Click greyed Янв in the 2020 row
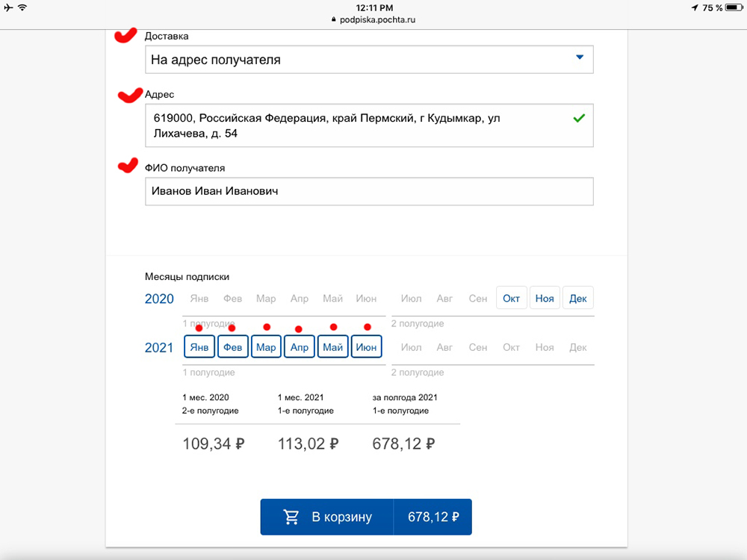Image resolution: width=747 pixels, height=560 pixels. (x=199, y=299)
